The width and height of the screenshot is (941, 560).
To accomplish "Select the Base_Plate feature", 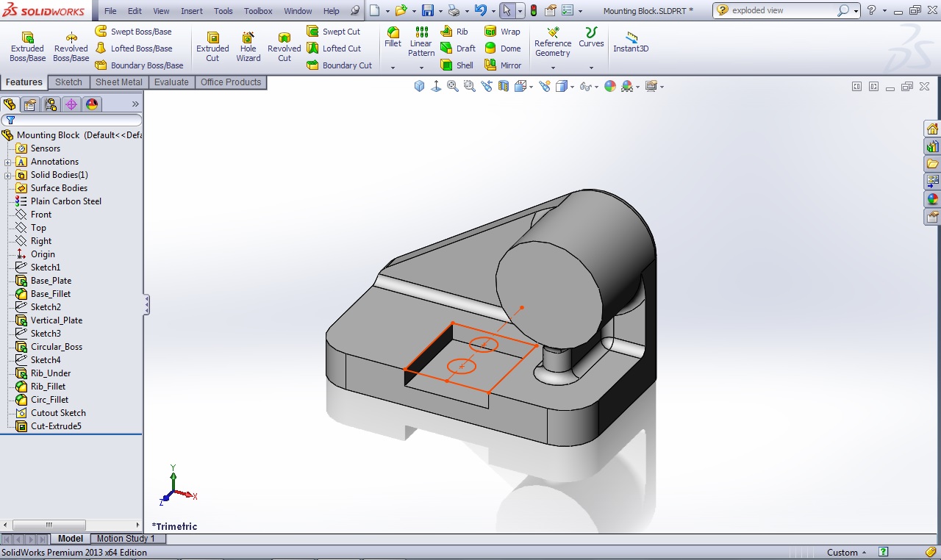I will coord(43,281).
